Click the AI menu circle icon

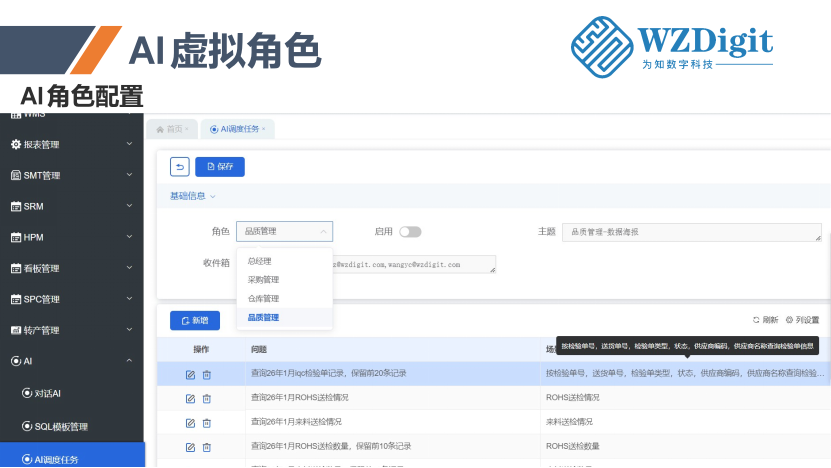[16, 361]
